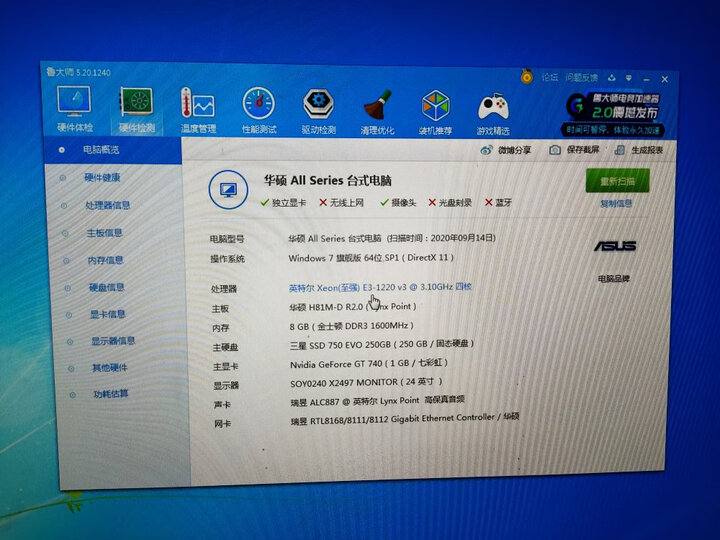This screenshot has width=720, height=540.
Task: Click the circular computer monitor icon
Action: (x=228, y=190)
